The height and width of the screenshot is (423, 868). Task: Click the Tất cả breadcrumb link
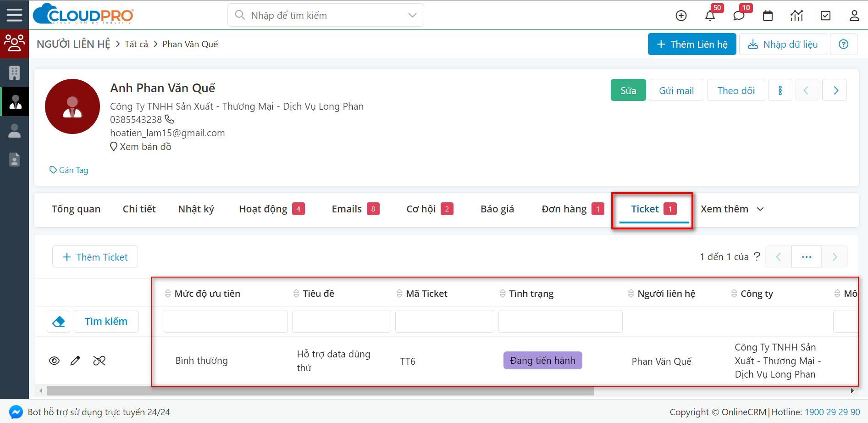point(136,44)
